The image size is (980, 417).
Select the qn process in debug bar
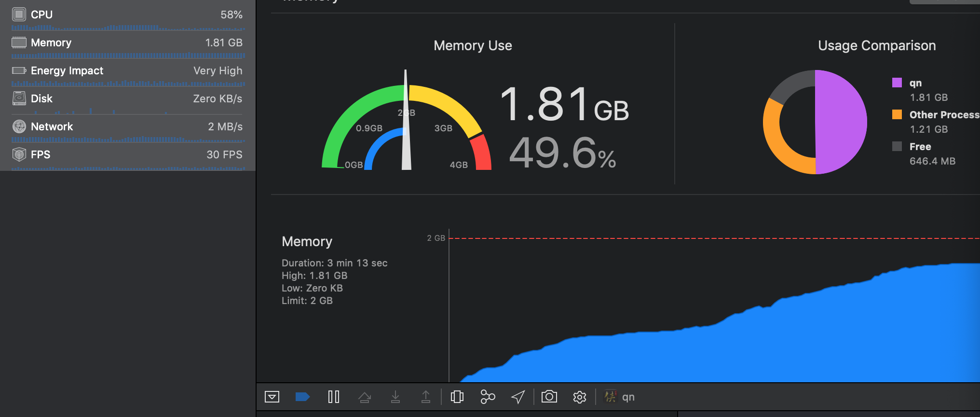[620, 397]
